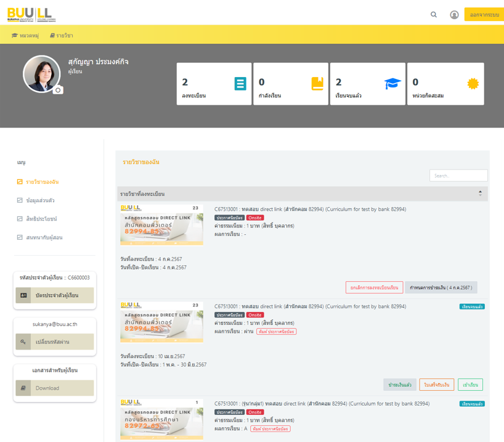Click the green เข้าเรียน enter class button

tap(470, 385)
